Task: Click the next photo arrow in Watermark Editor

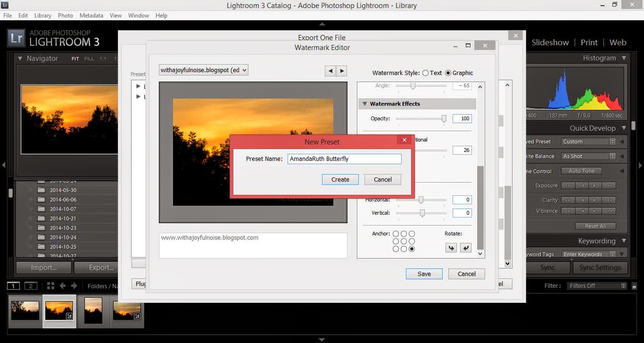Action: point(342,71)
